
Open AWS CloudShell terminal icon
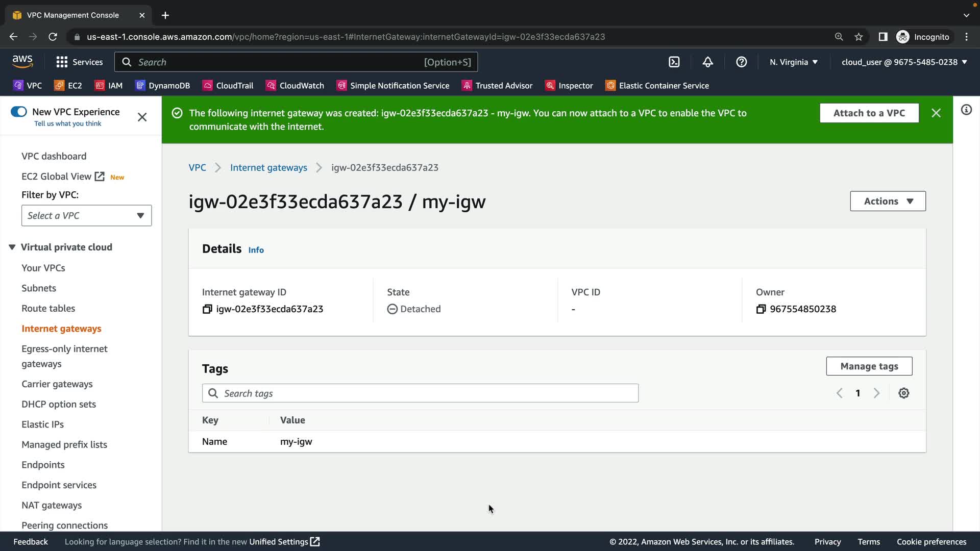pos(674,62)
